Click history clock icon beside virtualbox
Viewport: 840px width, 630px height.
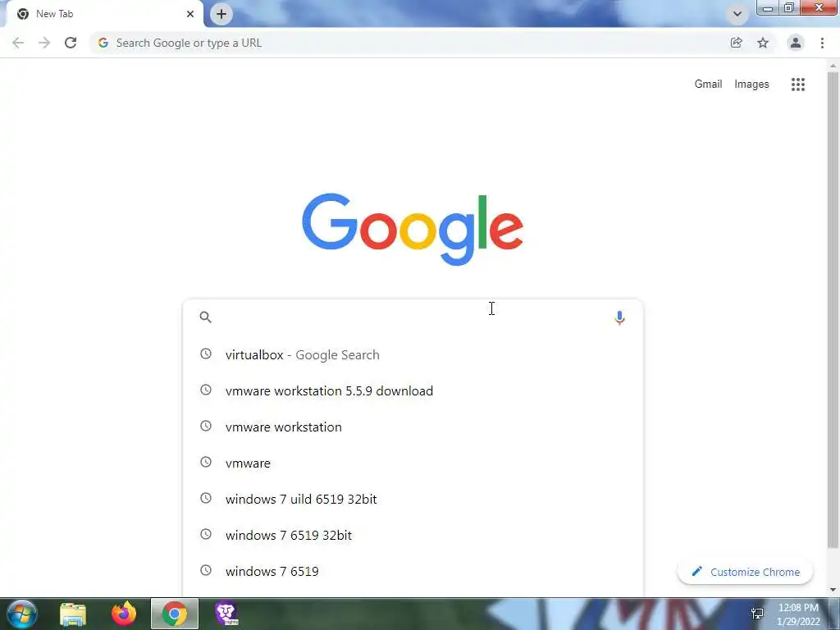(206, 354)
